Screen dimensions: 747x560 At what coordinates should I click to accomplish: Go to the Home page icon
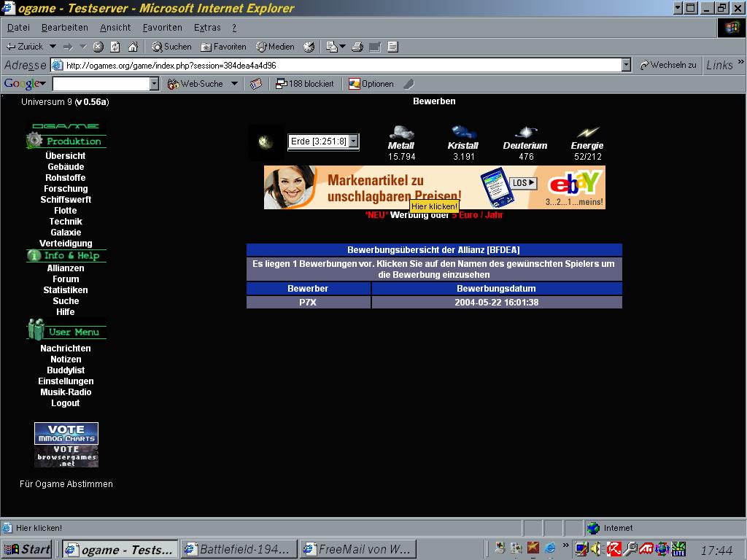[133, 47]
